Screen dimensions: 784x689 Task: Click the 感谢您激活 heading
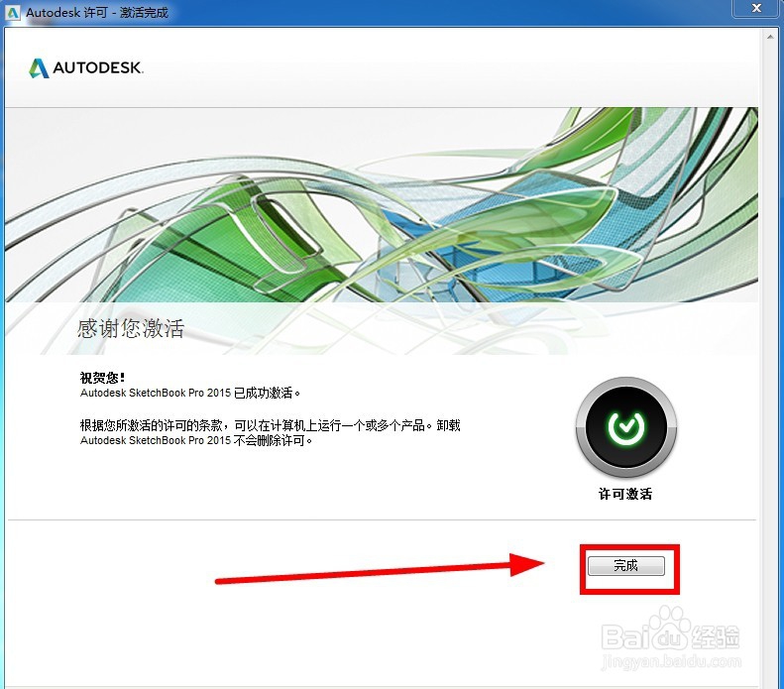[131, 328]
